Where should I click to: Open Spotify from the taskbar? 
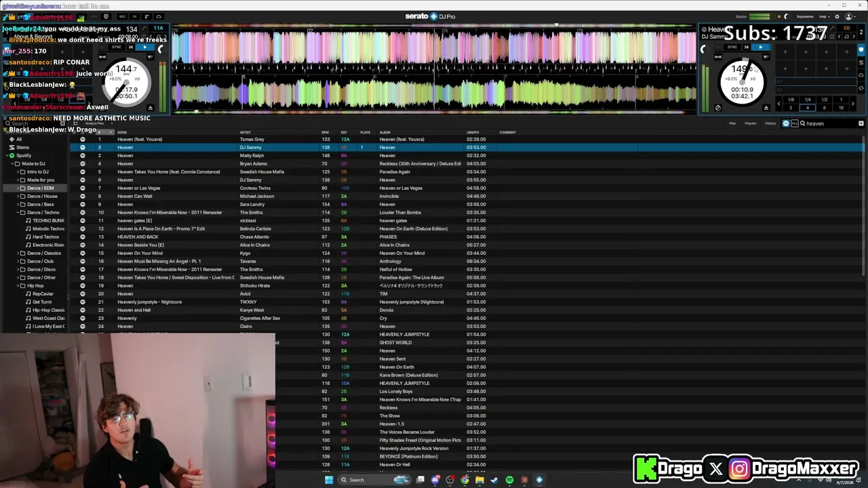tap(509, 480)
